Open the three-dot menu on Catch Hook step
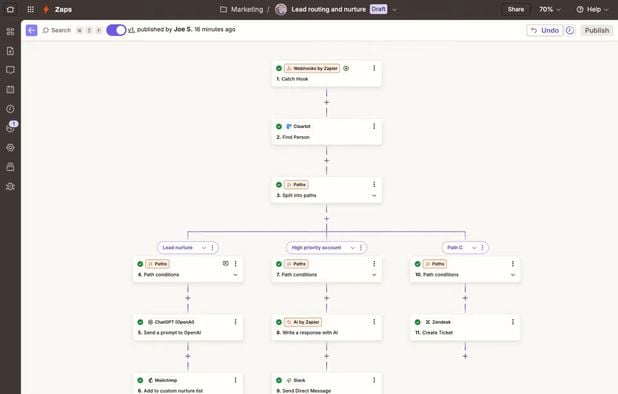618x394 pixels. (x=374, y=68)
